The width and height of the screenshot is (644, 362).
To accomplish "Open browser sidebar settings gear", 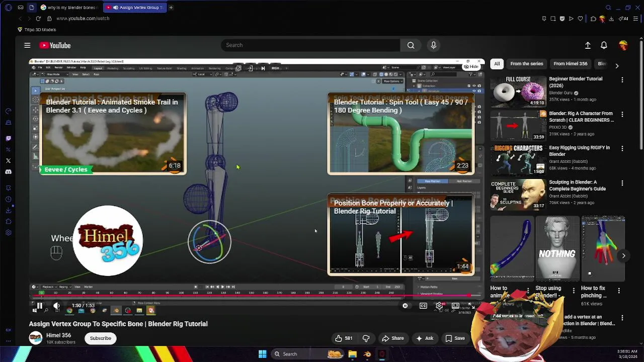I will pyautogui.click(x=8, y=232).
